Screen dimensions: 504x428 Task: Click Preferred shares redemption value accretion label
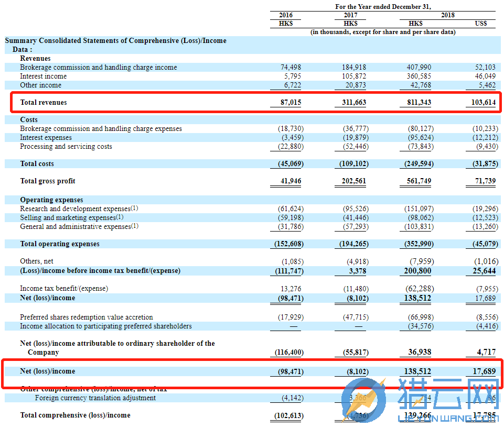click(87, 317)
